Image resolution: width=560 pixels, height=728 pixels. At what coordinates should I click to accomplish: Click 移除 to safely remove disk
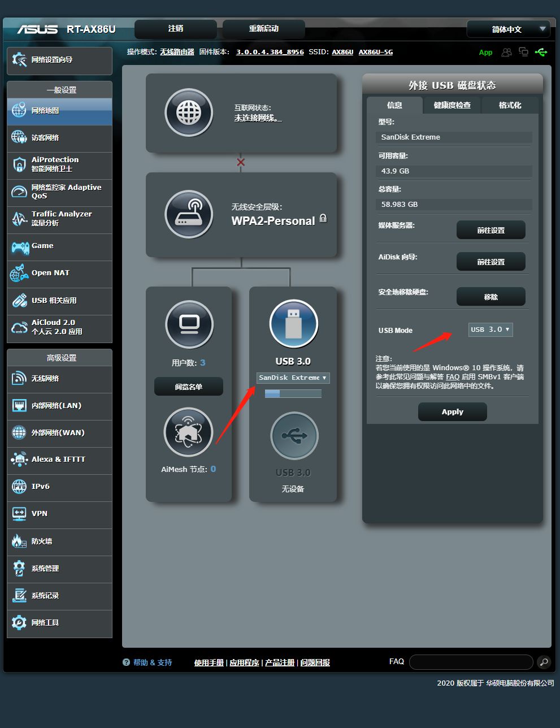pyautogui.click(x=491, y=297)
